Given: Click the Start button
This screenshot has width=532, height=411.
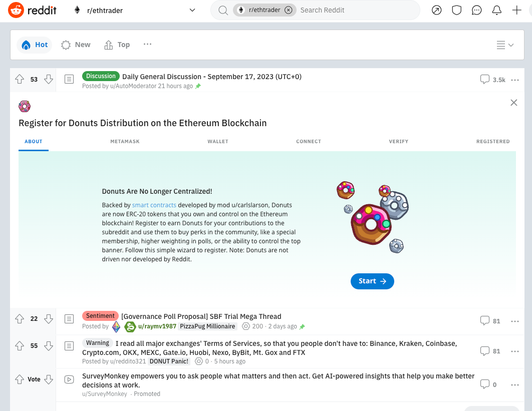Looking at the screenshot, I should (372, 281).
